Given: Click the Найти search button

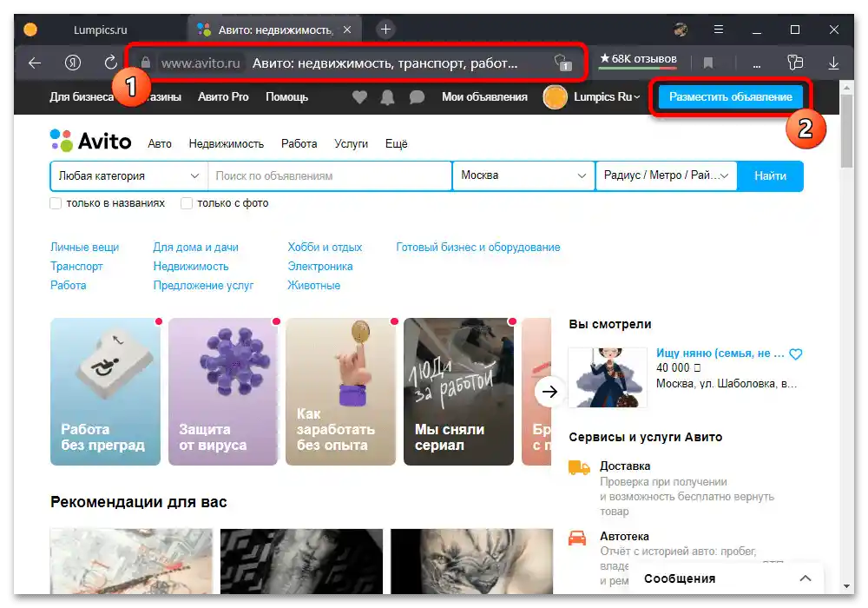Looking at the screenshot, I should 770,175.
